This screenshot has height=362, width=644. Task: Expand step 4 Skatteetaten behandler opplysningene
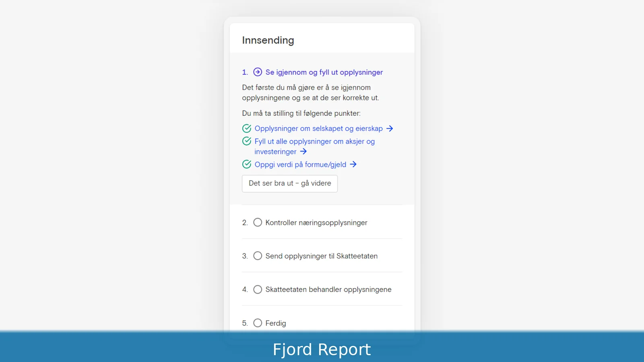pos(328,289)
